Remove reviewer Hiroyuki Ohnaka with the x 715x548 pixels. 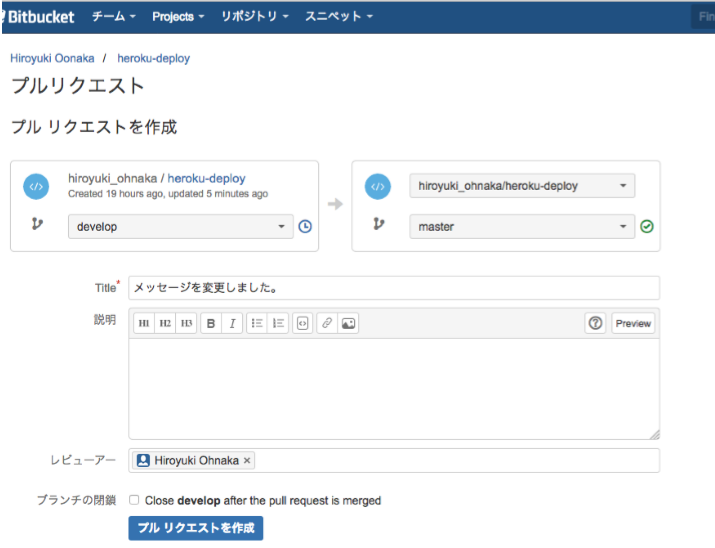[247, 461]
